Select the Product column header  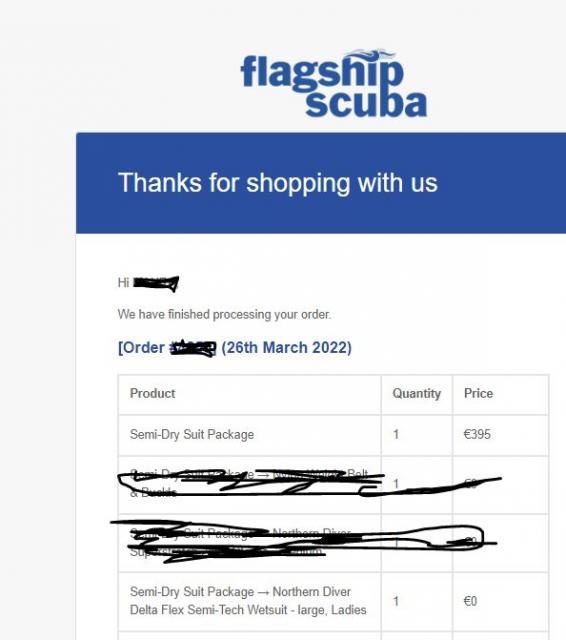point(152,393)
